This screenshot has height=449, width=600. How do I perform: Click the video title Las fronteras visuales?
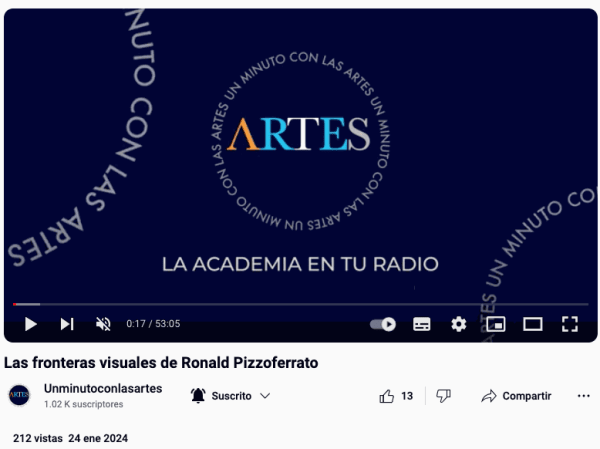coord(161,362)
